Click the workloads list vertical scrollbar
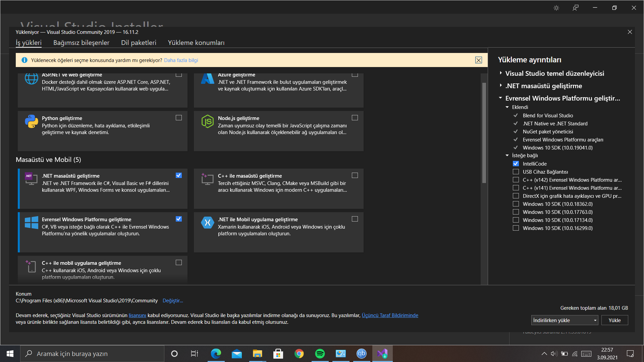The height and width of the screenshot is (362, 644). [484, 133]
